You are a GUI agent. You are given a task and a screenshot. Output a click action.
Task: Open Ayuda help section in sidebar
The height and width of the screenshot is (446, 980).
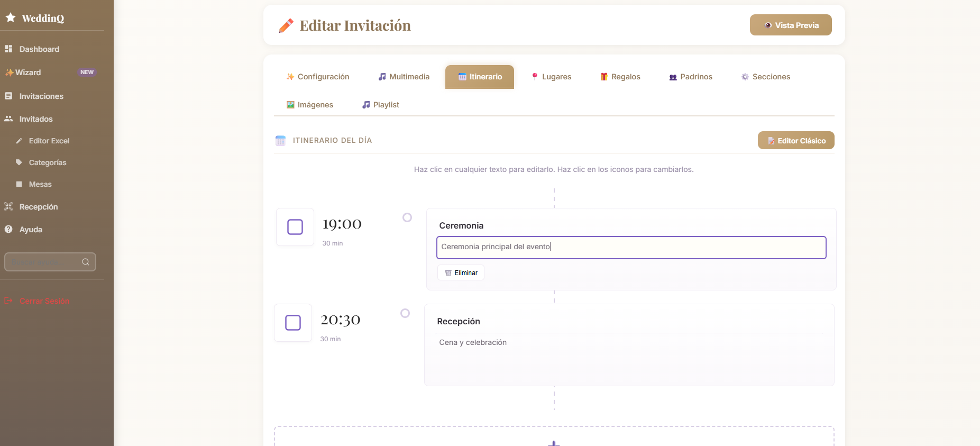pyautogui.click(x=31, y=230)
